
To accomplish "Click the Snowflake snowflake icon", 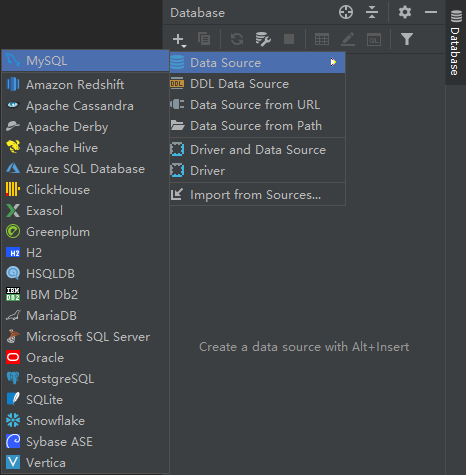I will tap(13, 420).
